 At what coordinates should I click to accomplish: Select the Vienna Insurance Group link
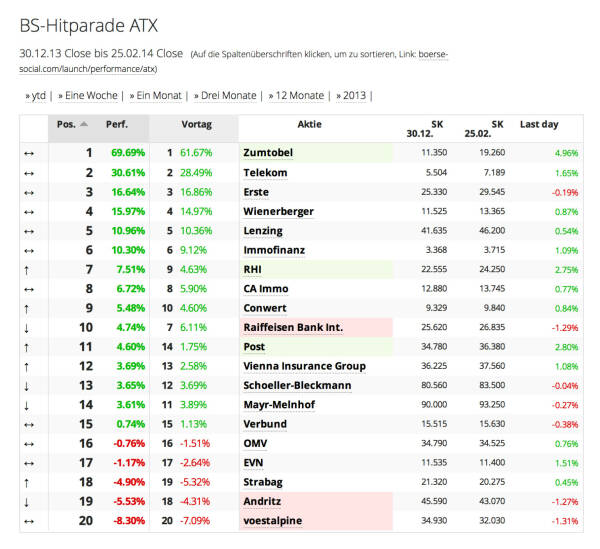(x=304, y=366)
